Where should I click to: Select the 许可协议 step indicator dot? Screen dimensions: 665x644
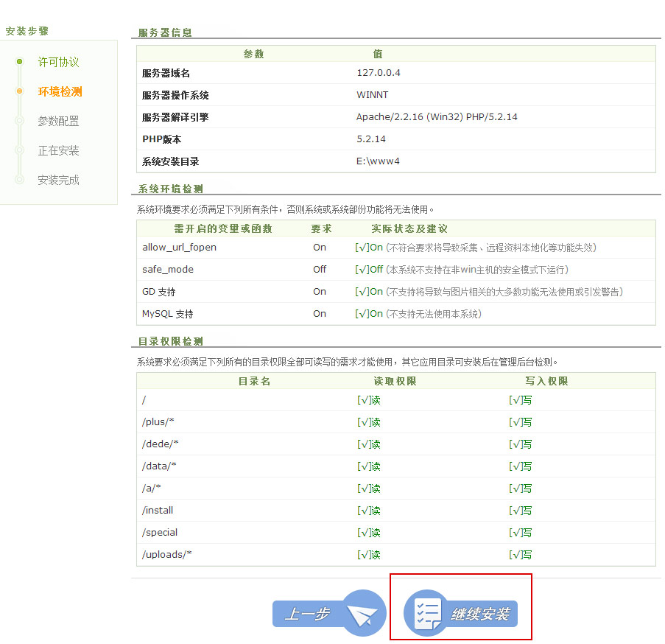pyautogui.click(x=18, y=62)
